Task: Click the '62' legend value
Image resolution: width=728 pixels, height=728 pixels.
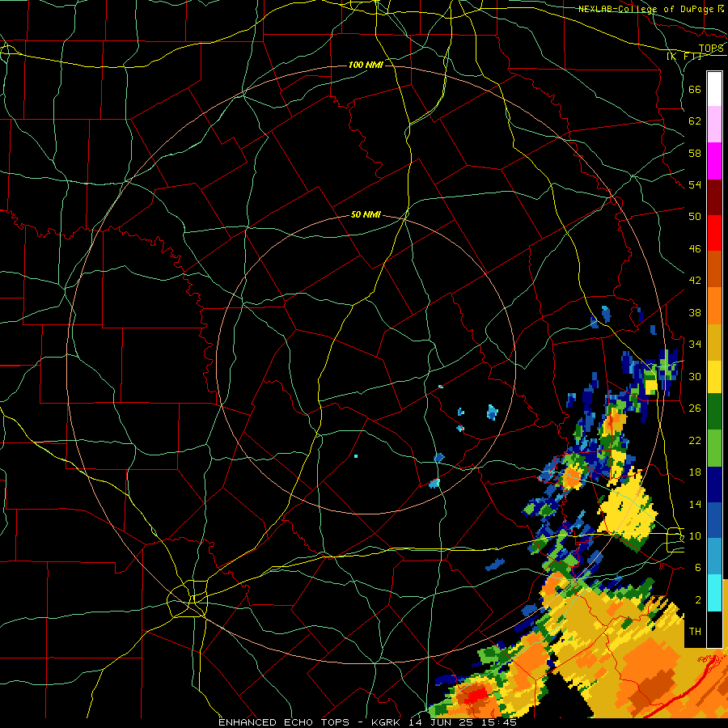Action: tap(695, 121)
